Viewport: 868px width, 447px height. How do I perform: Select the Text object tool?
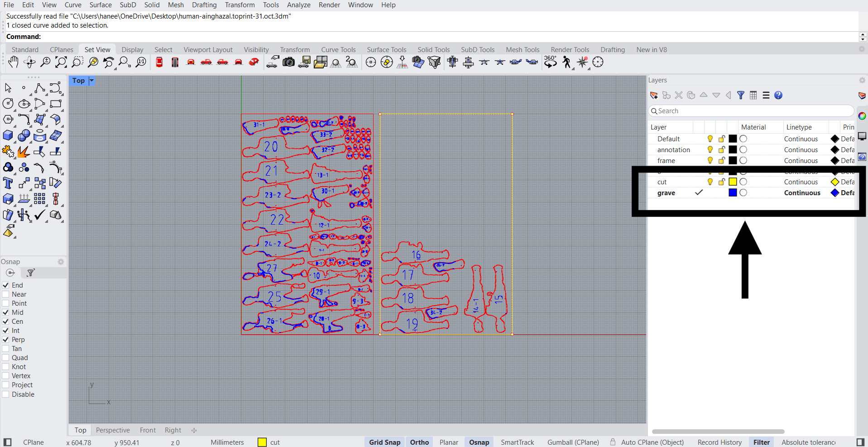(x=8, y=183)
